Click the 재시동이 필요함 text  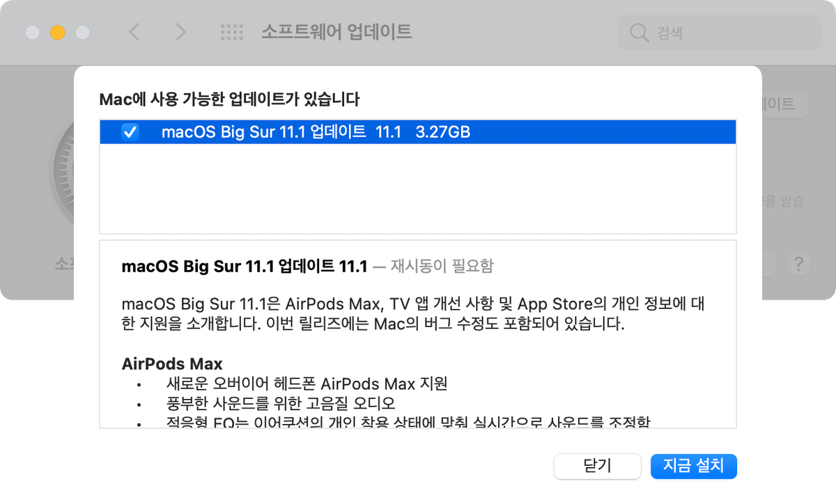[x=442, y=266]
